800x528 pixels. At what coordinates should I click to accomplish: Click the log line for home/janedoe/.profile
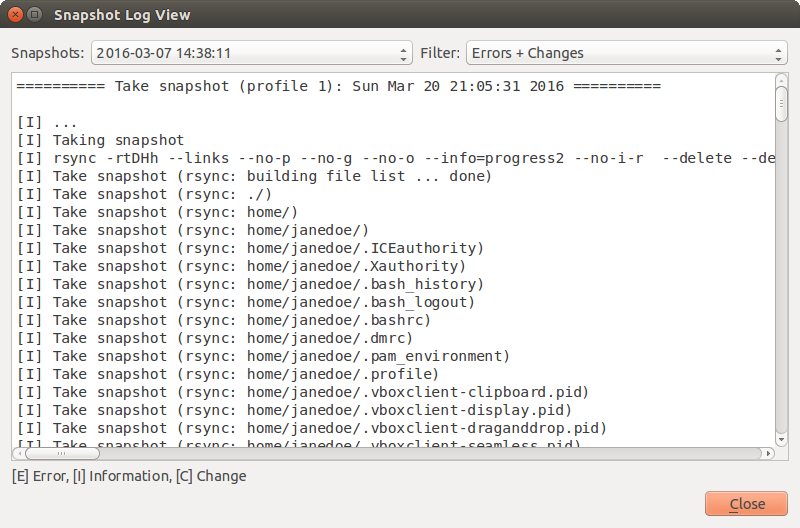pyautogui.click(x=228, y=374)
